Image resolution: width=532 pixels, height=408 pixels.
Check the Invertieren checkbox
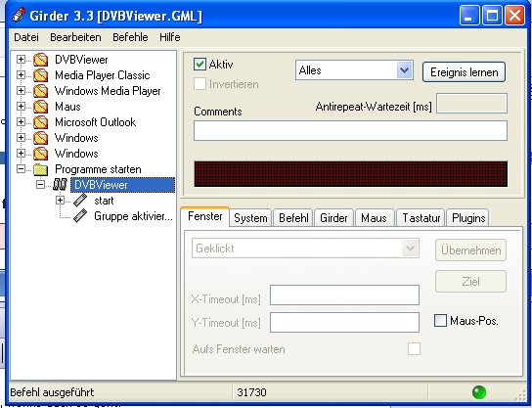pos(199,84)
